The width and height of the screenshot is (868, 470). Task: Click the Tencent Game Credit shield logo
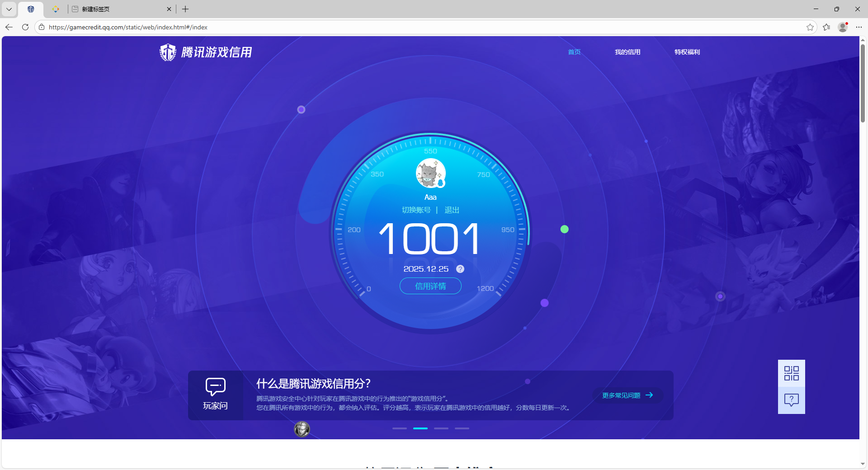coord(167,52)
